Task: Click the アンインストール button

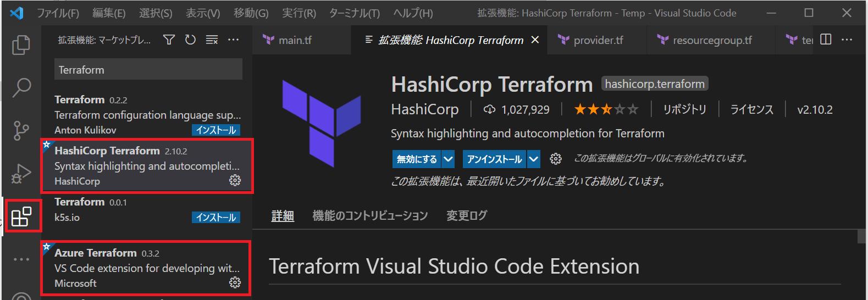Action: point(494,159)
